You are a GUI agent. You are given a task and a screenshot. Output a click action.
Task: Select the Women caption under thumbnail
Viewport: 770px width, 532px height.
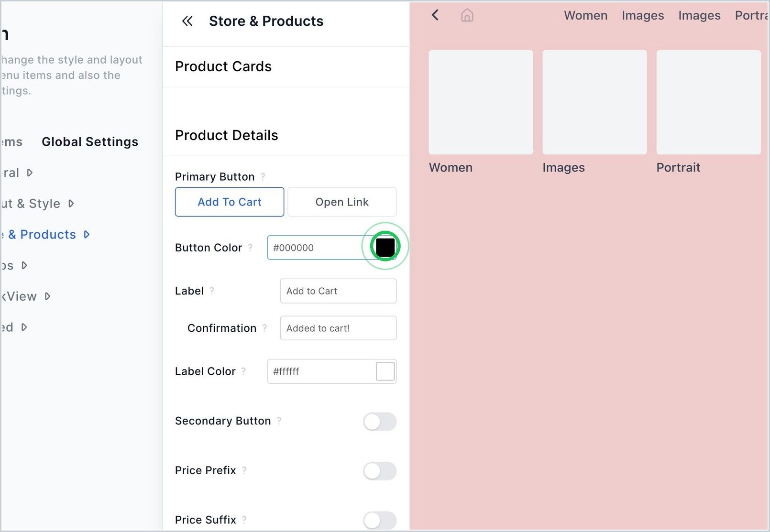[x=451, y=167]
